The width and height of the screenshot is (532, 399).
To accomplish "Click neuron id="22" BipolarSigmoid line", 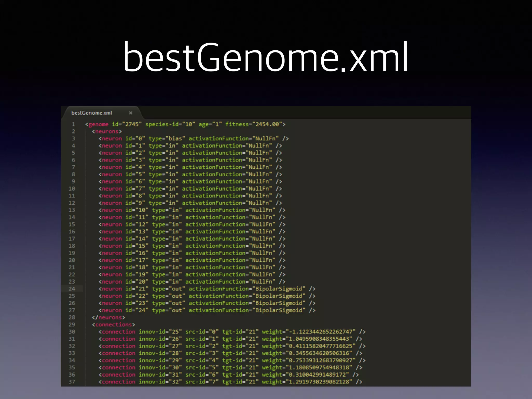I will (x=207, y=296).
